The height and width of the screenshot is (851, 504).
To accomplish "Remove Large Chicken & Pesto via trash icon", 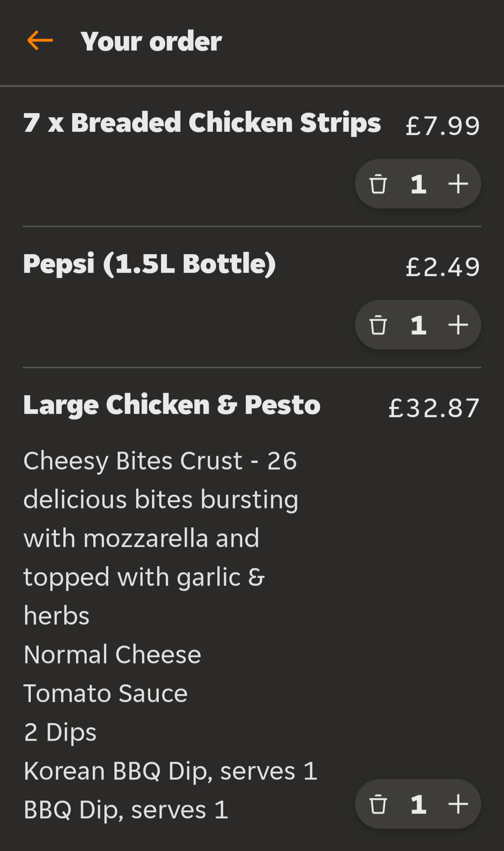I will pyautogui.click(x=378, y=804).
